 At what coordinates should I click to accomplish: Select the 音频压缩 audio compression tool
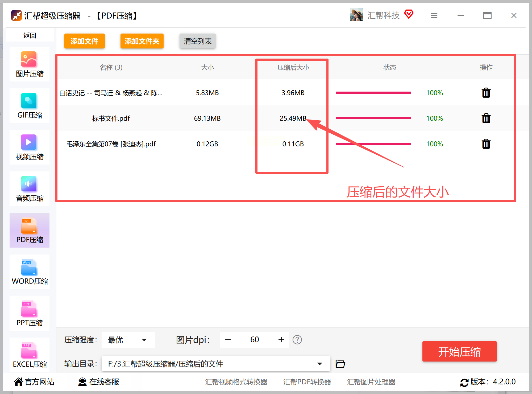[x=29, y=189]
